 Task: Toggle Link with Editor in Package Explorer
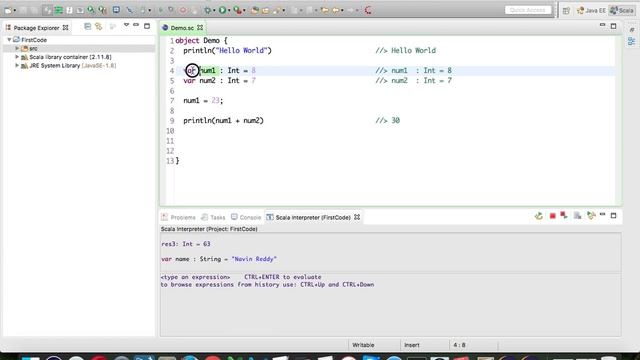click(99, 27)
